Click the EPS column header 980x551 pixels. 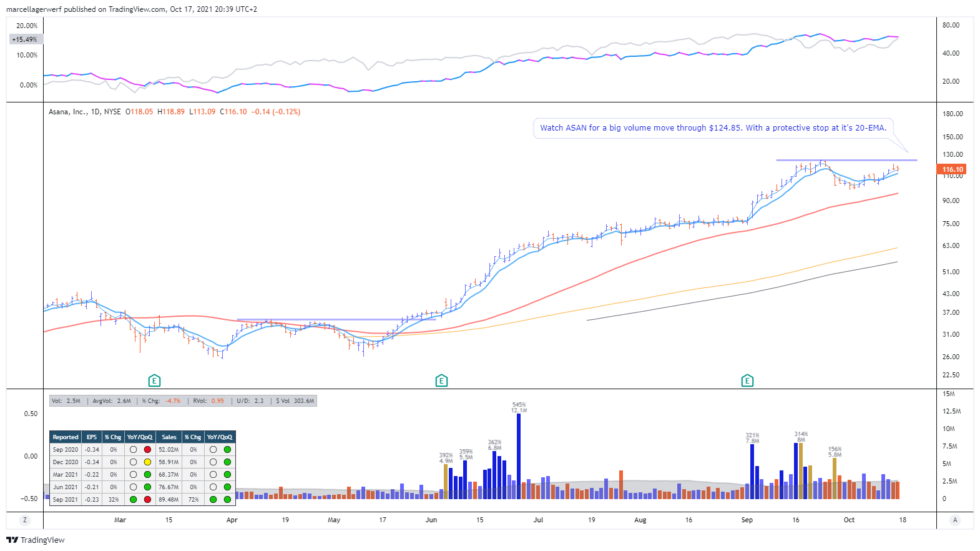pyautogui.click(x=92, y=437)
